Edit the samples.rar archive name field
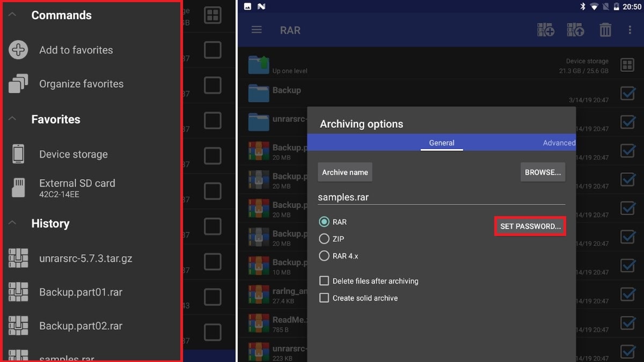Viewport: 644px width, 362px height. click(x=441, y=197)
